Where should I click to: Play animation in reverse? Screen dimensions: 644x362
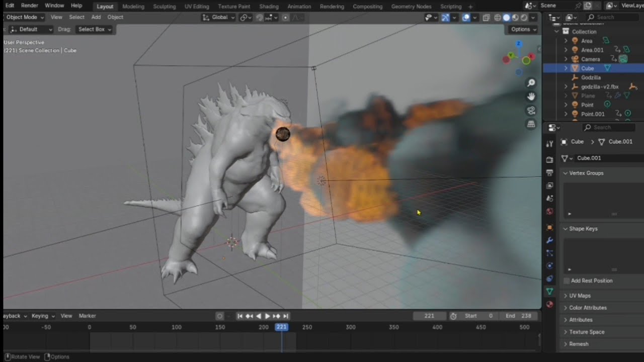[x=258, y=316]
